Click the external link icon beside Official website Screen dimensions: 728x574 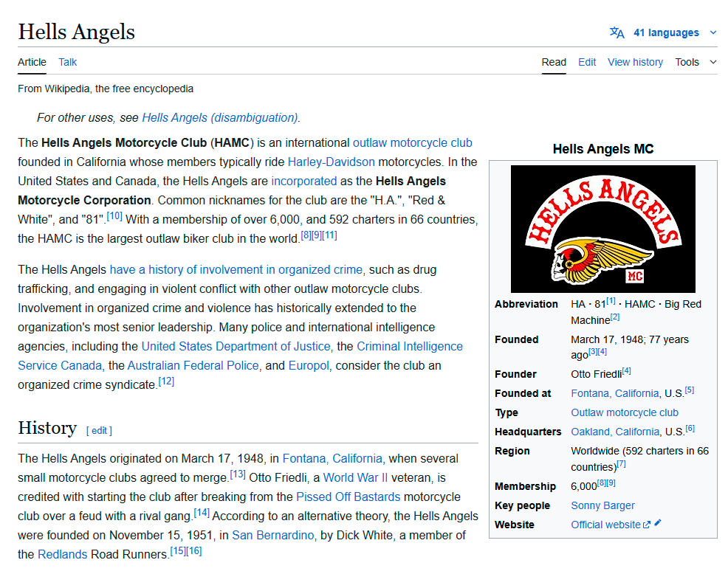[x=646, y=525]
